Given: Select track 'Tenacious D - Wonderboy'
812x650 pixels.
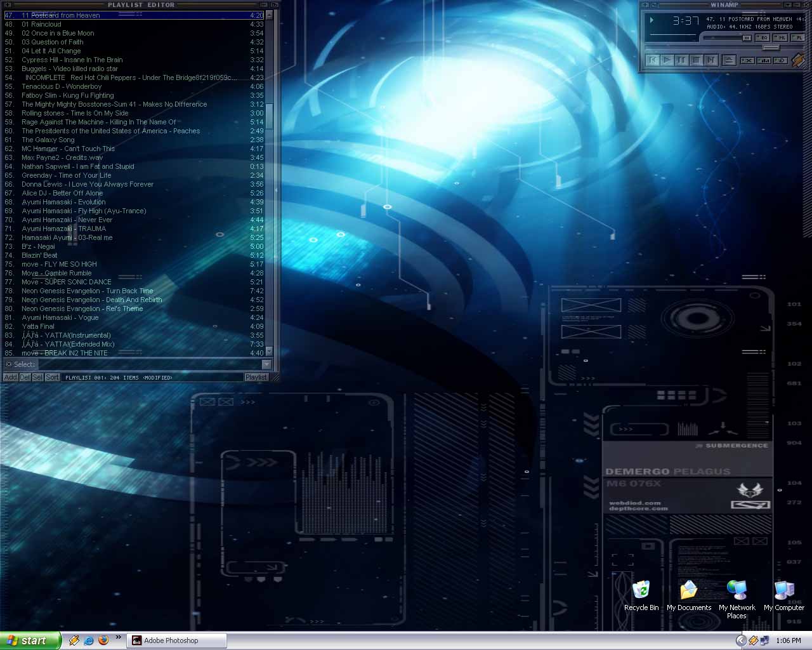Looking at the screenshot, I should [134, 86].
